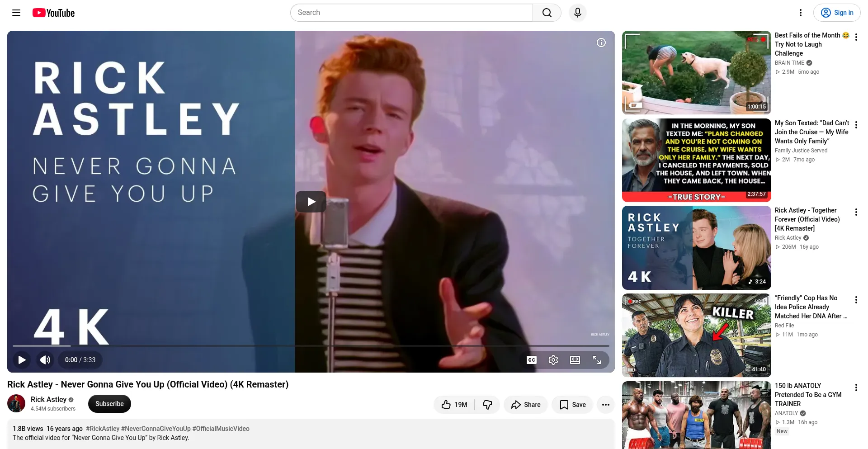The height and width of the screenshot is (449, 868).
Task: Click the play control in the player bar
Action: (22, 360)
